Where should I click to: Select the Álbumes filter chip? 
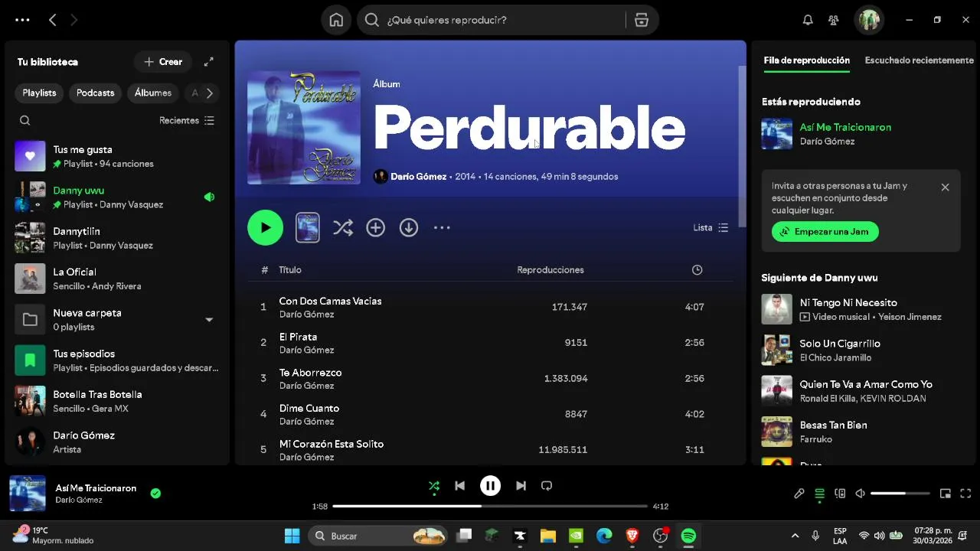[x=153, y=93]
